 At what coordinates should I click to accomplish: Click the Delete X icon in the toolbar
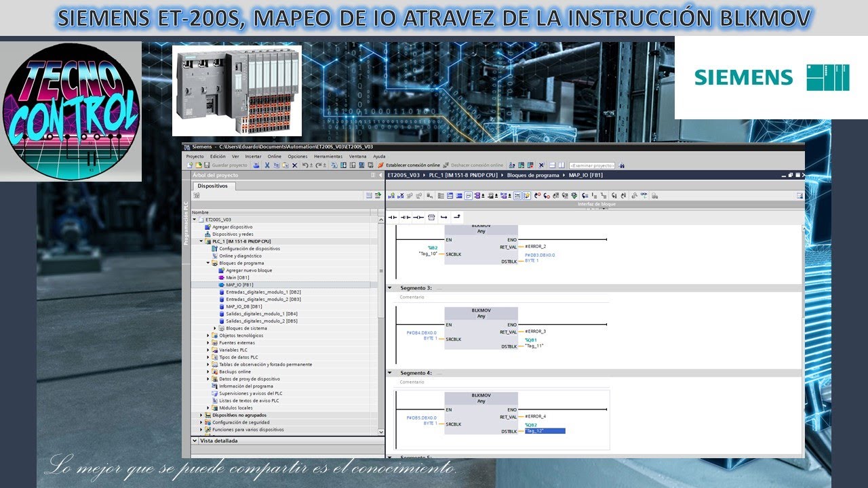(294, 165)
